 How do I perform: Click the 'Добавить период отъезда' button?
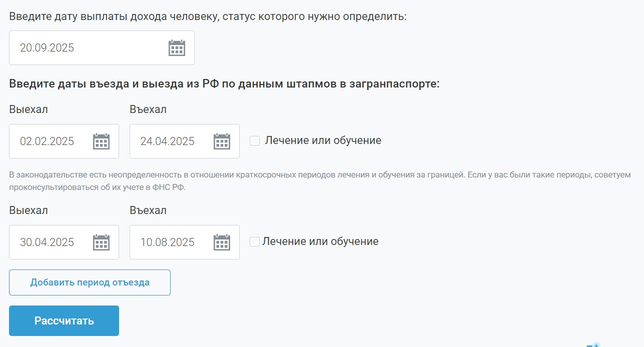[90, 282]
